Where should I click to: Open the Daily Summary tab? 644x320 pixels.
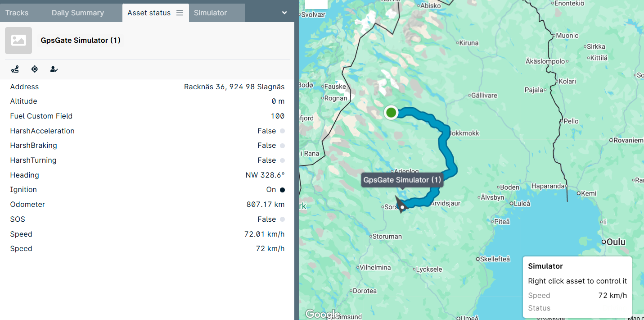click(78, 13)
